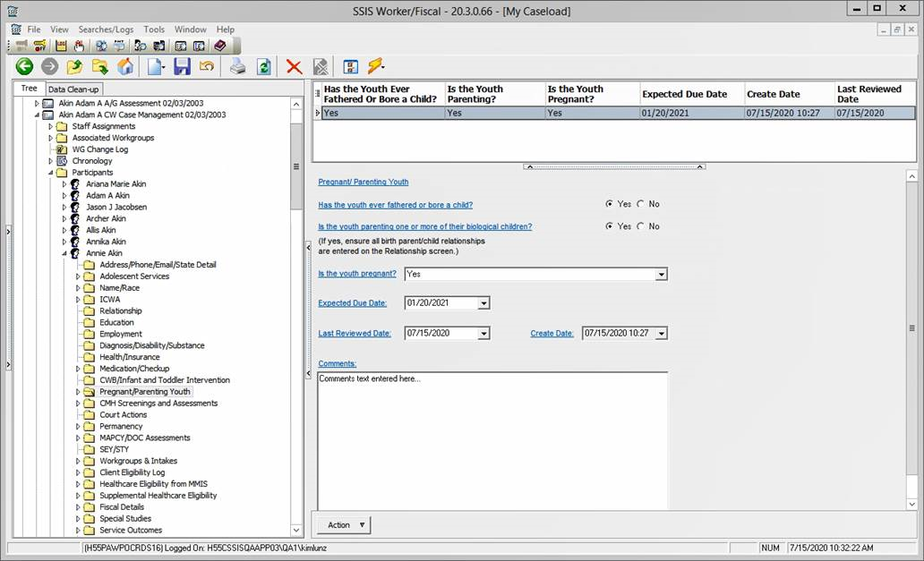The height and width of the screenshot is (561, 924).
Task: Save the record with floppy disk icon
Action: click(x=182, y=66)
